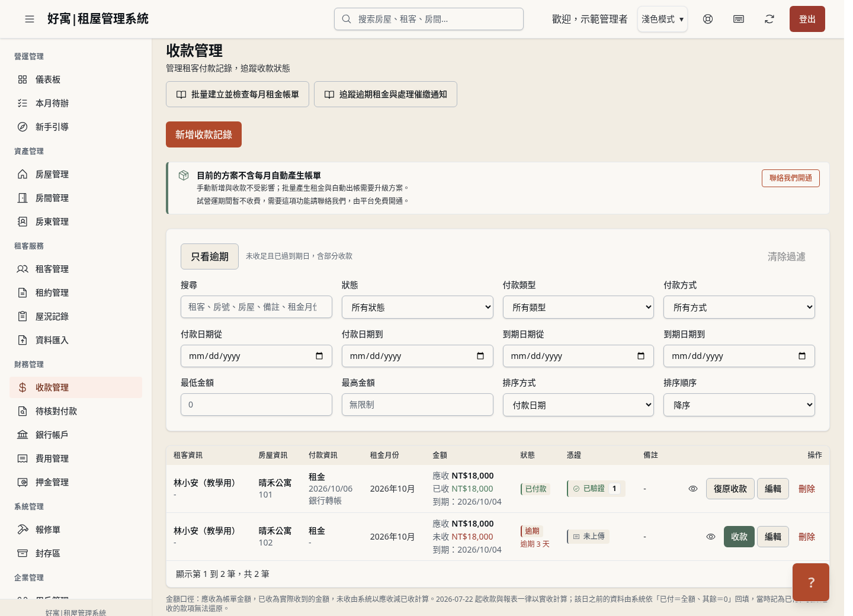Expand the 付款類型 dropdown
Image resolution: width=853 pixels, height=616 pixels.
(x=578, y=307)
